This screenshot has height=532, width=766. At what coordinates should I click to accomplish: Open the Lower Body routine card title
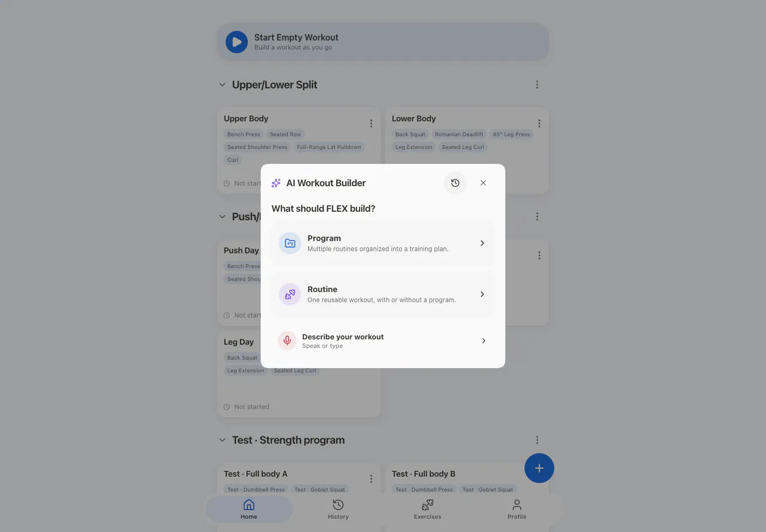pos(414,118)
